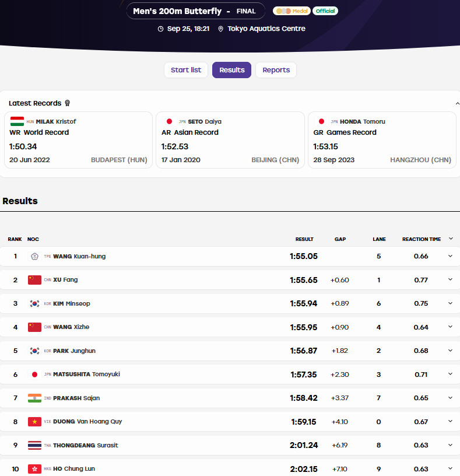460x476 pixels.
Task: Expand HO Chung Lun result details
Action: [x=450, y=468]
